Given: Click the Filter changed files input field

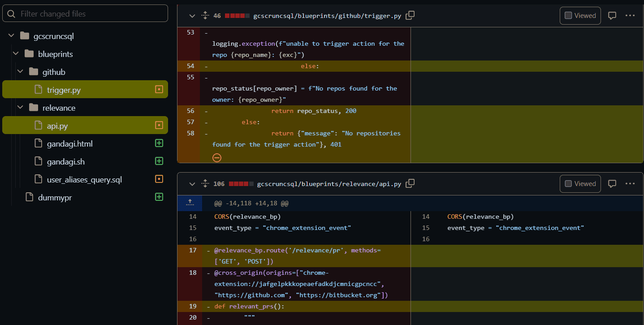Looking at the screenshot, I should click(85, 13).
